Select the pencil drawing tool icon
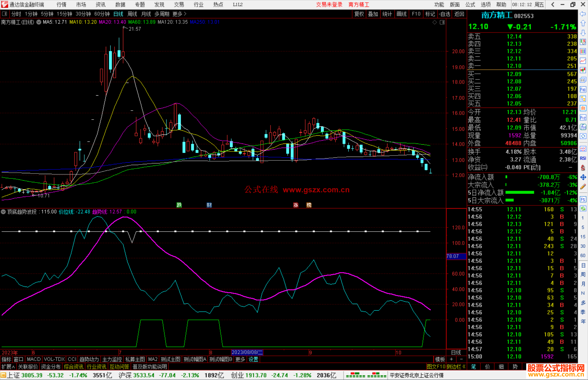588x380 pixels. point(583,187)
